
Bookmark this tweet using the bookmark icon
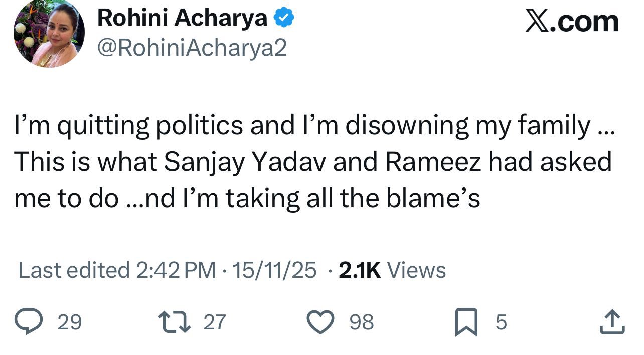click(466, 322)
